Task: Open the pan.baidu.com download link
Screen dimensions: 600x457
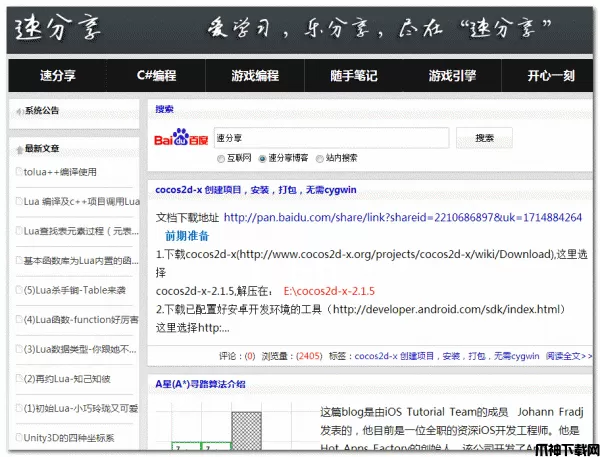Action: point(402,217)
